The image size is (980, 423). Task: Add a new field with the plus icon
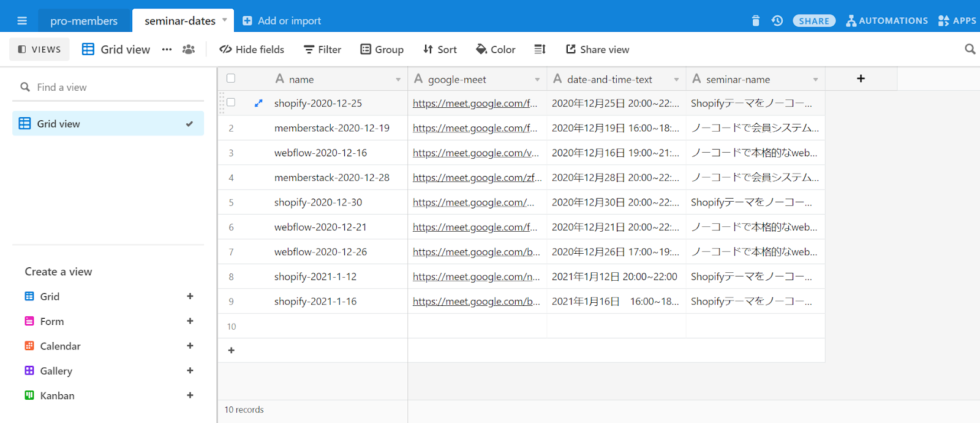(x=861, y=78)
